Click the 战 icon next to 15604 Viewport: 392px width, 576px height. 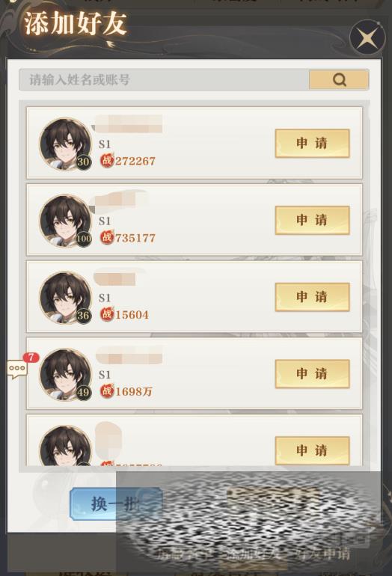point(107,313)
